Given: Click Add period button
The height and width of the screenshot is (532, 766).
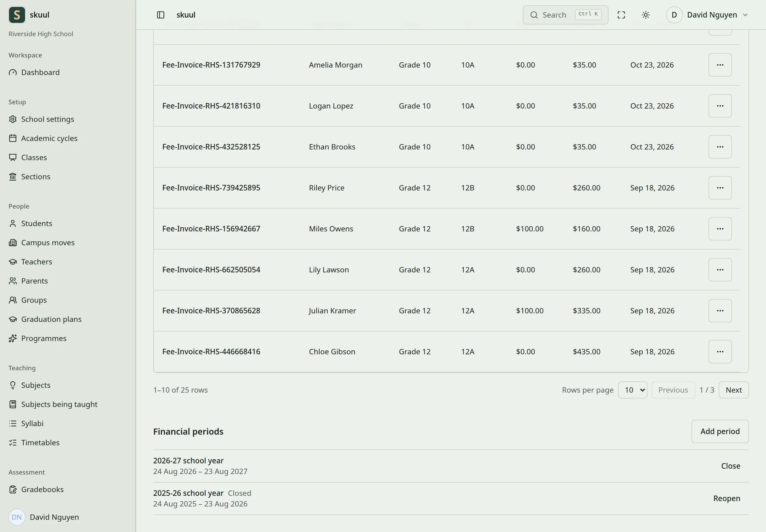Looking at the screenshot, I should (x=720, y=431).
